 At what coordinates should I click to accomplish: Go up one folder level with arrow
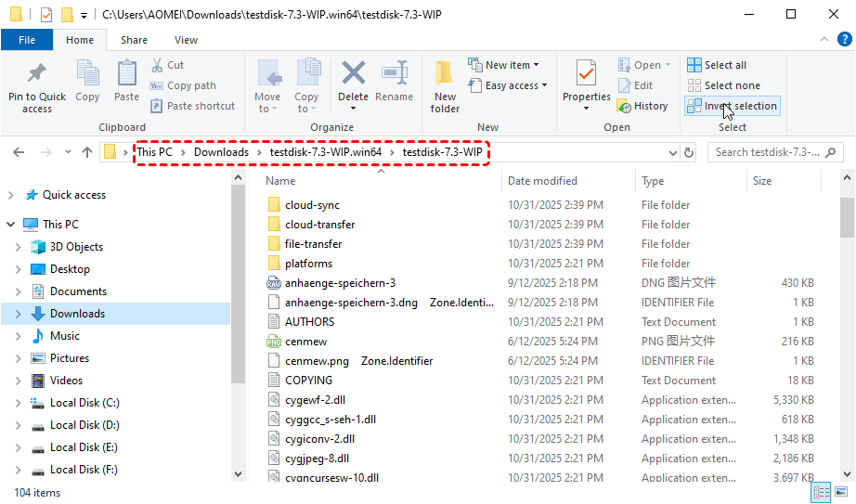87,152
